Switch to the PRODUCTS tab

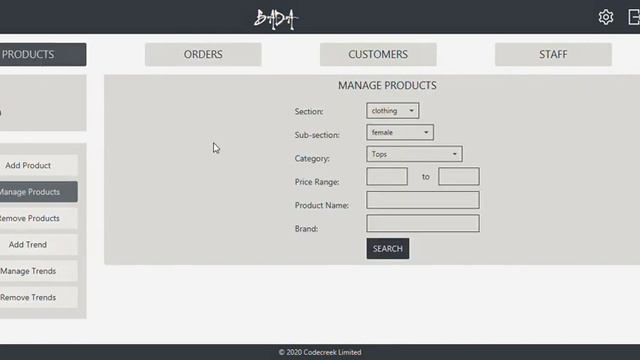tap(43, 54)
